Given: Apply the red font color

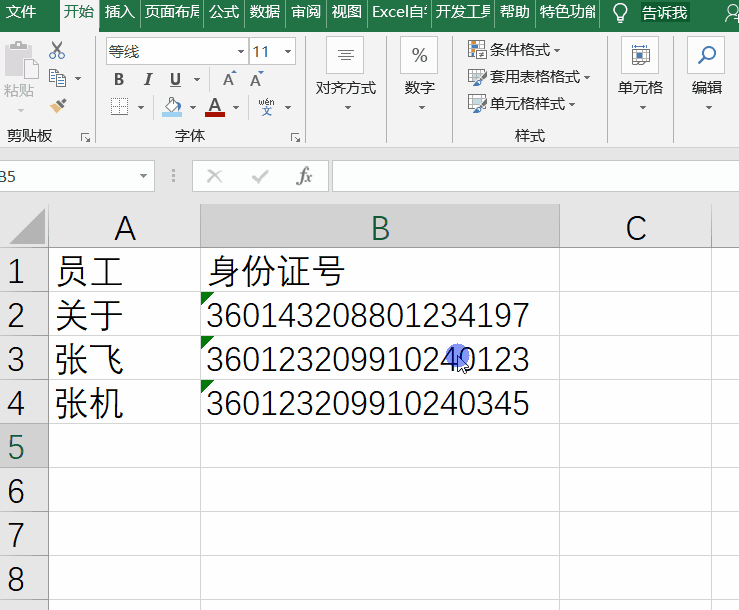Looking at the screenshot, I should coord(215,107).
